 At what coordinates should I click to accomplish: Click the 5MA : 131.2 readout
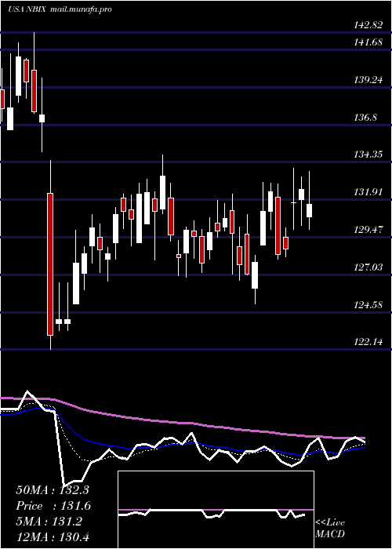[49, 522]
